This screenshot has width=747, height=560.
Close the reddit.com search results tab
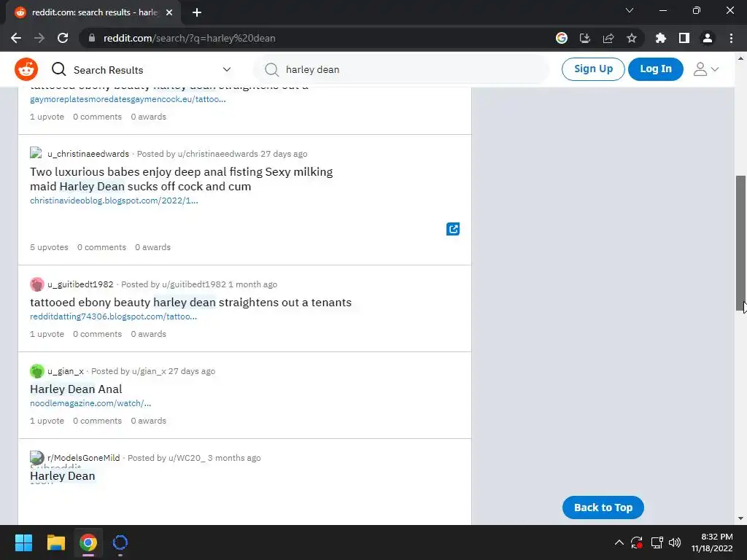pyautogui.click(x=169, y=12)
